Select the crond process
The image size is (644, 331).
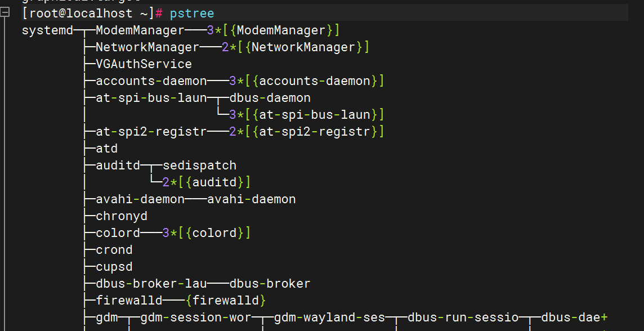click(114, 250)
